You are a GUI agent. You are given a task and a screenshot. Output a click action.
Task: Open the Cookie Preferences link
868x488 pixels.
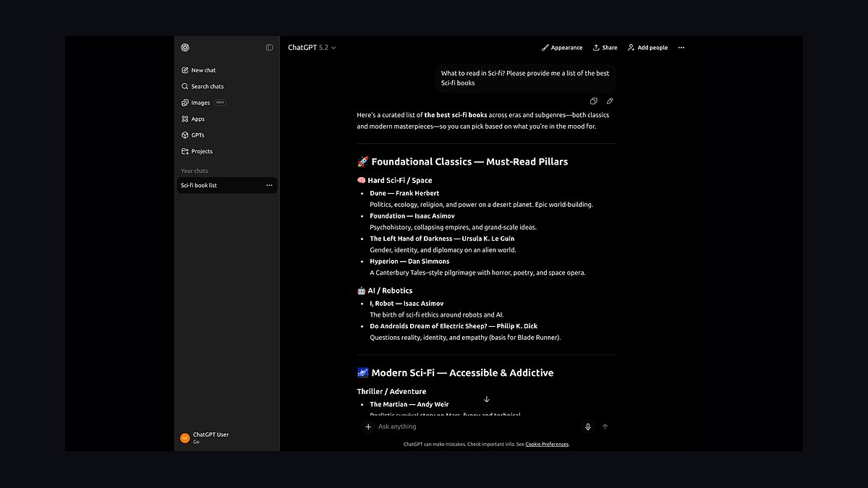pos(547,444)
